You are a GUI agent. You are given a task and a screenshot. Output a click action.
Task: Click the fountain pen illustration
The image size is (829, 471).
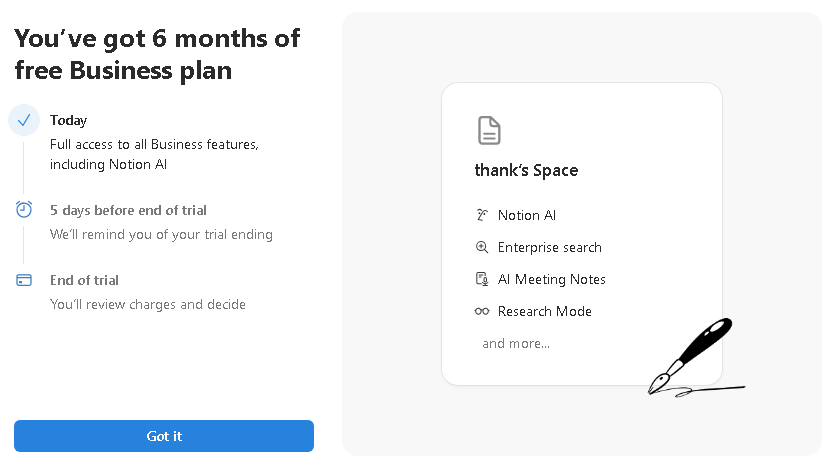[x=693, y=358]
